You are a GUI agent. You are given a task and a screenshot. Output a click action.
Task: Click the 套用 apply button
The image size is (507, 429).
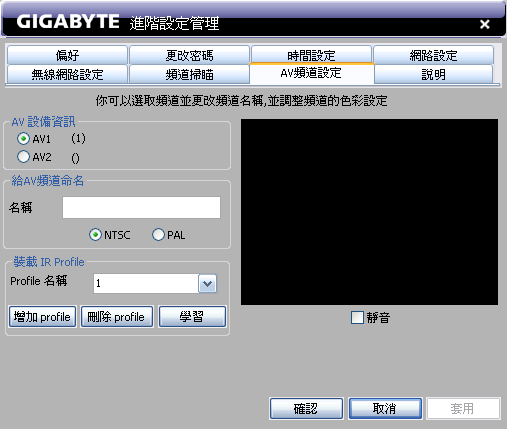pyautogui.click(x=463, y=408)
